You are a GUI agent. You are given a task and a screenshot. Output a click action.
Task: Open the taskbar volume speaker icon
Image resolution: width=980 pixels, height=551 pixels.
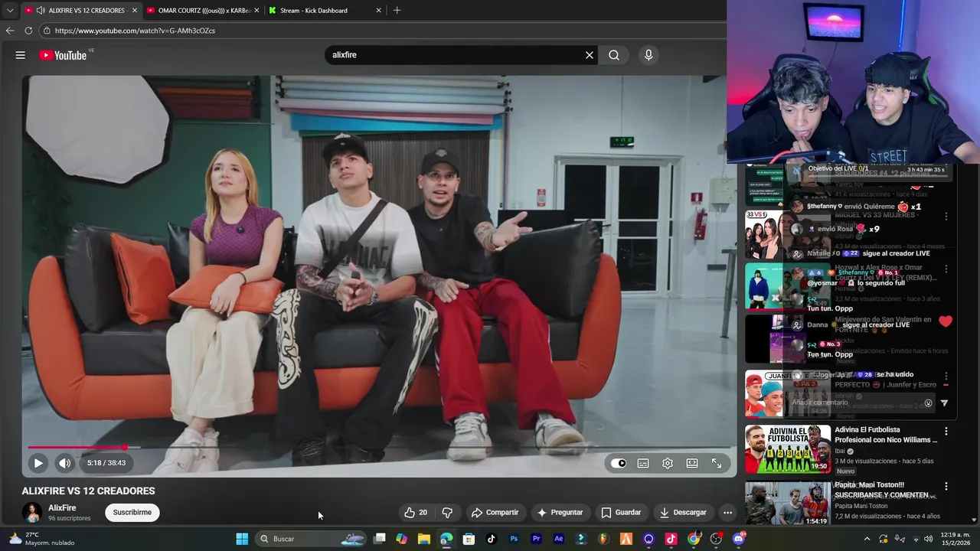[929, 539]
